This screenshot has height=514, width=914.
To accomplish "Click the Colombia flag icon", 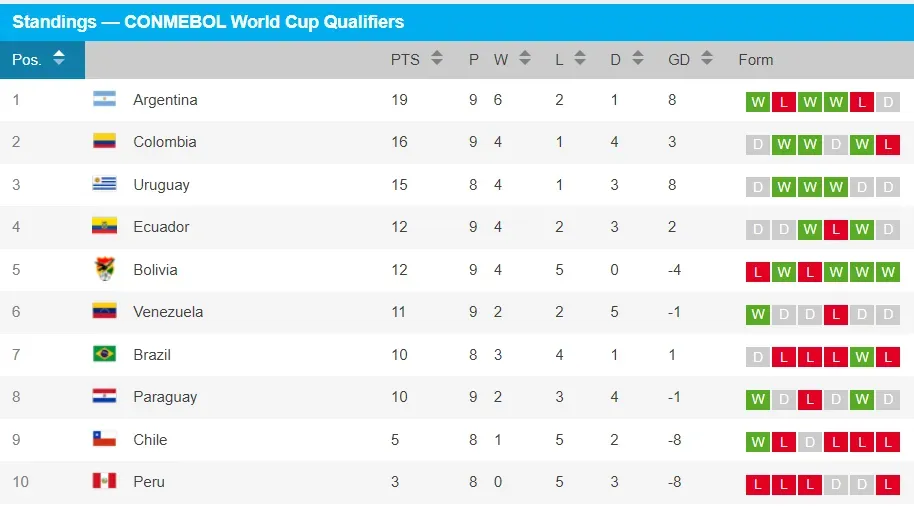I will coord(104,141).
